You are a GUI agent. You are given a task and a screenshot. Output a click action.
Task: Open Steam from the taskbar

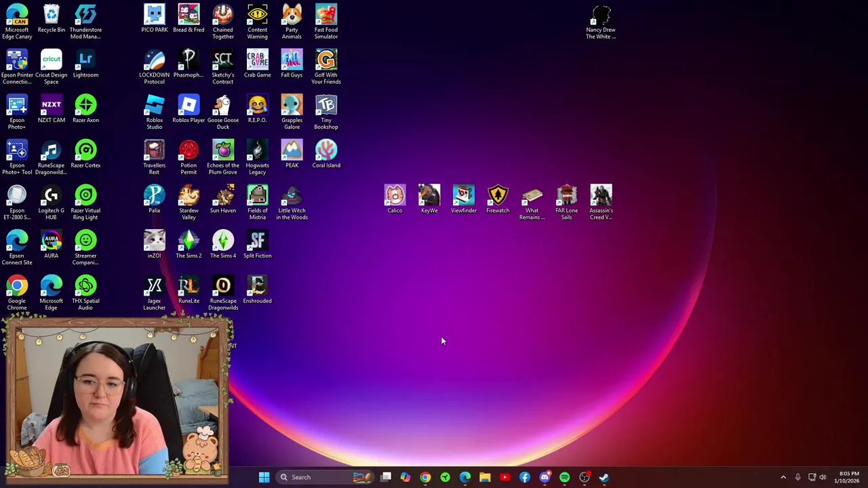coord(604,477)
